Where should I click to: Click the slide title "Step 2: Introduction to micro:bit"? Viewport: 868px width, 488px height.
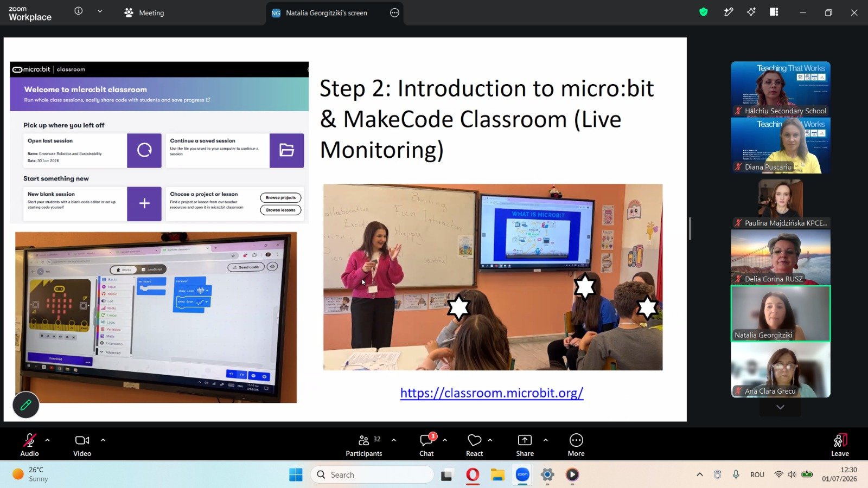[x=487, y=88]
